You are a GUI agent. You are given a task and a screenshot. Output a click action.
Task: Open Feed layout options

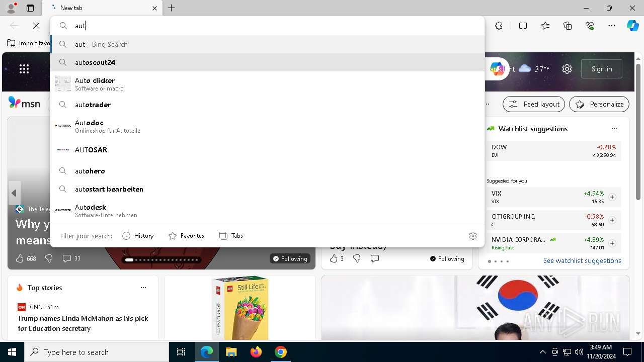tap(534, 104)
